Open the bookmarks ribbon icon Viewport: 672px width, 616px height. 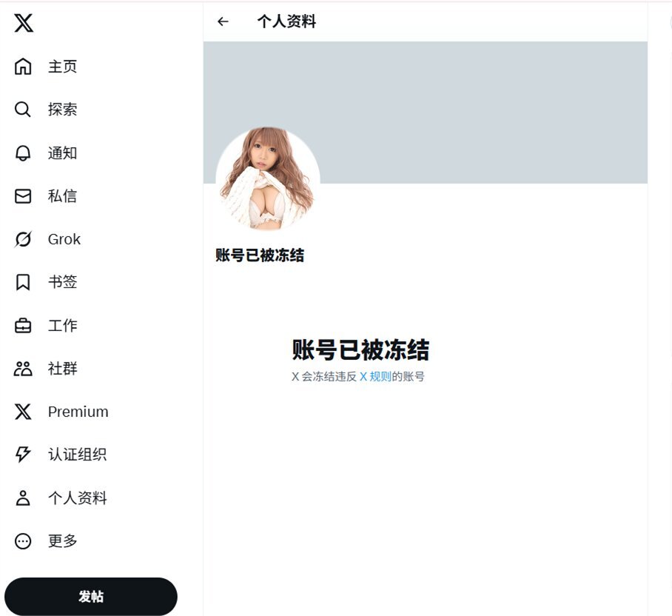[x=23, y=282]
